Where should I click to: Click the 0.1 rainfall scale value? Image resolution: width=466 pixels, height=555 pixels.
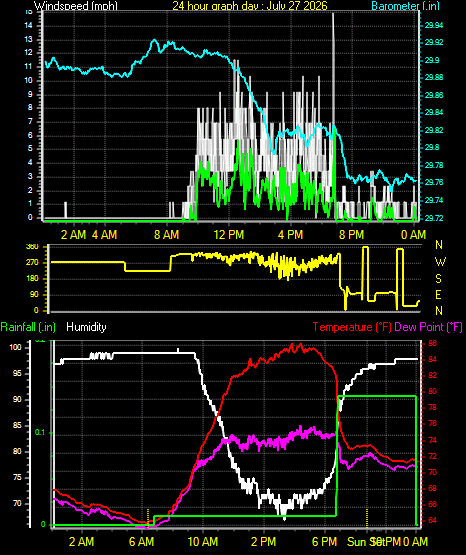tap(41, 433)
